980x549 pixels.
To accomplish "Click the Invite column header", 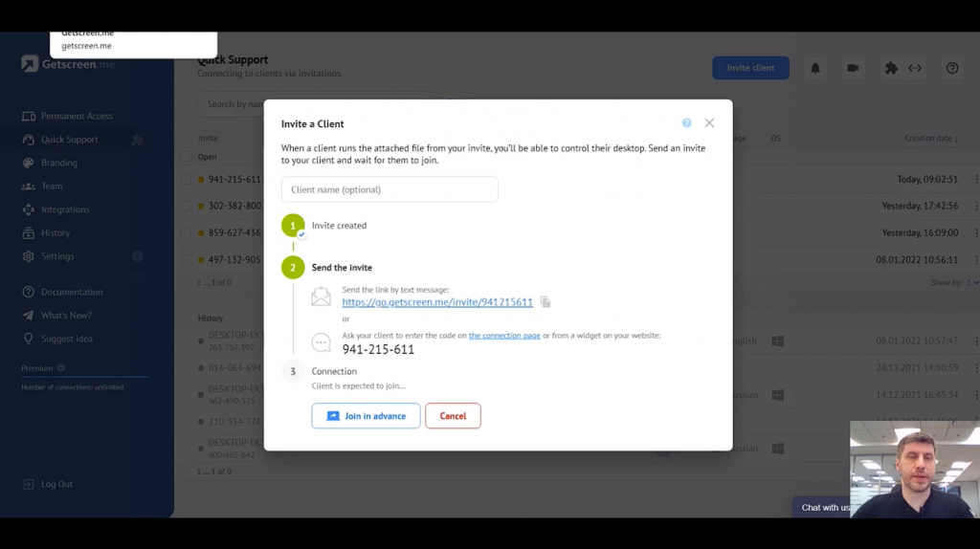I will pyautogui.click(x=208, y=138).
